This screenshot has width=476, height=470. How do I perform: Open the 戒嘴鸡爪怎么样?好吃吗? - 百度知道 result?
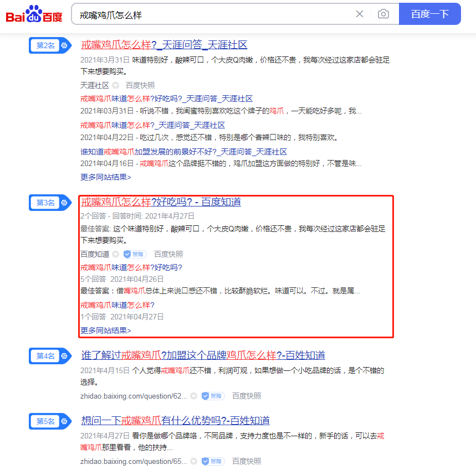click(161, 202)
